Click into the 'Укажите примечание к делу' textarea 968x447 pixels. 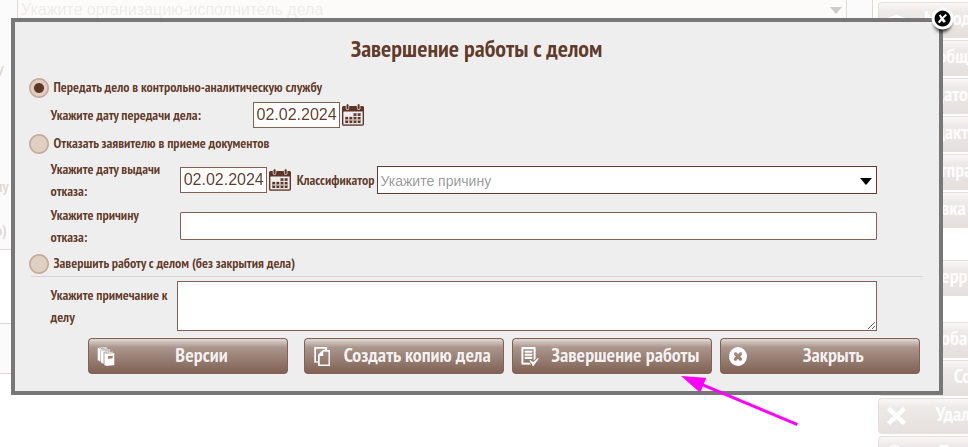526,305
